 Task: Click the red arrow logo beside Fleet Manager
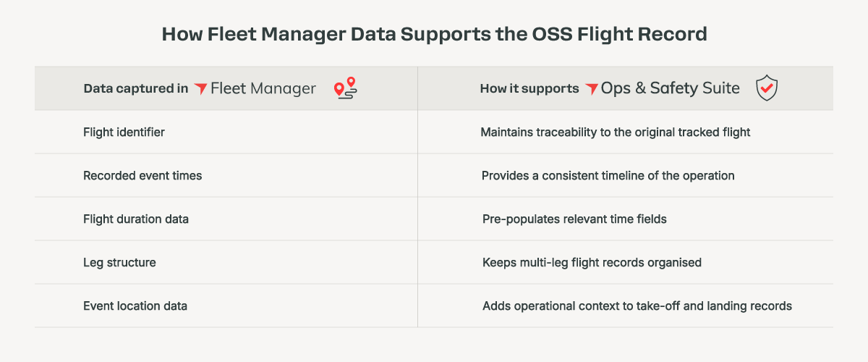[201, 89]
